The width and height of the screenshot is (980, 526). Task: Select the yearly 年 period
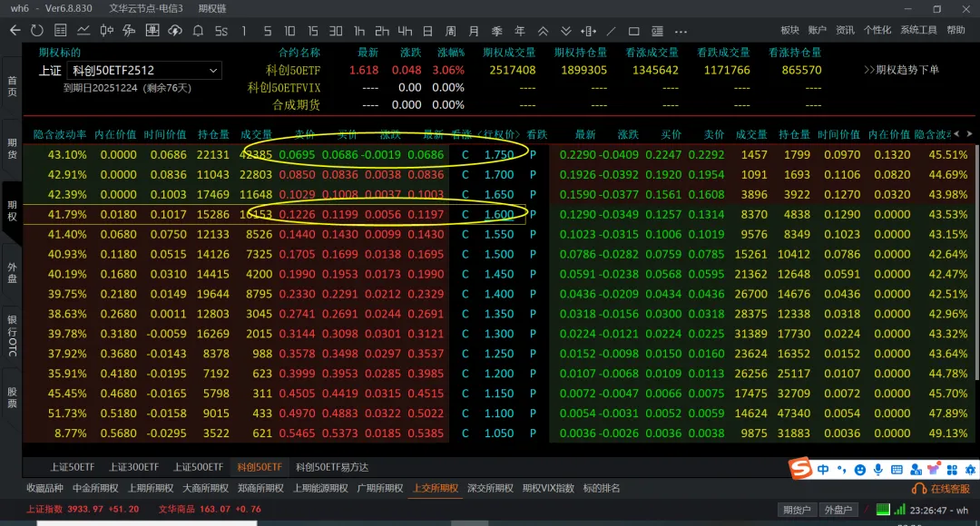(520, 31)
